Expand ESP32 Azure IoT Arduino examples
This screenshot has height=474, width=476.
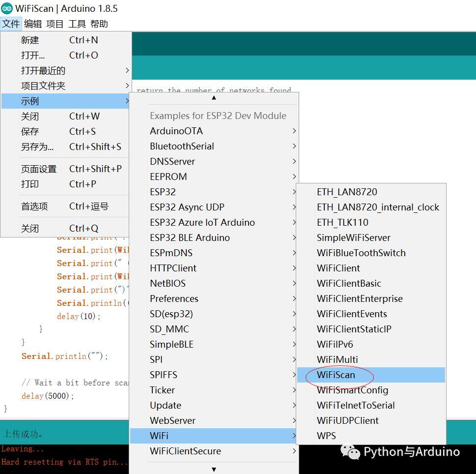pyautogui.click(x=213, y=222)
